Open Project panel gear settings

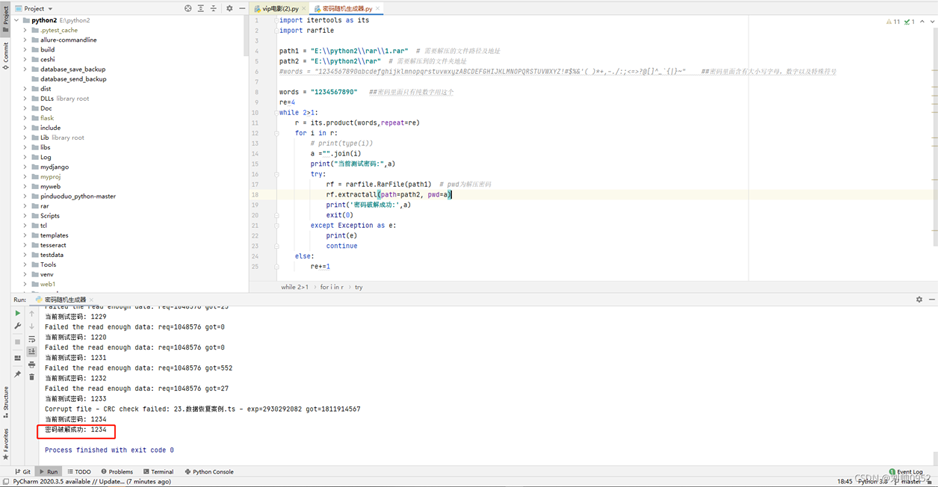point(229,8)
